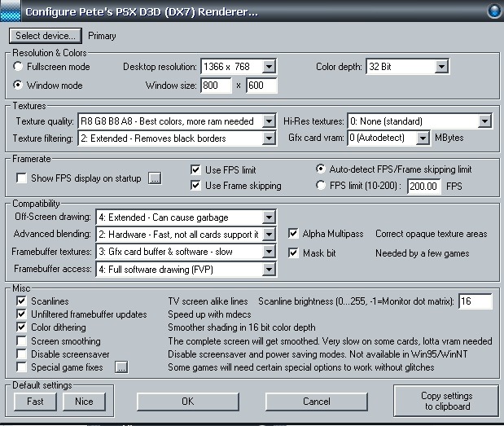The width and height of the screenshot is (504, 426).
Task: Click 'Smoother shading in 16 bit color depth'
Action: pyautogui.click(x=241, y=327)
